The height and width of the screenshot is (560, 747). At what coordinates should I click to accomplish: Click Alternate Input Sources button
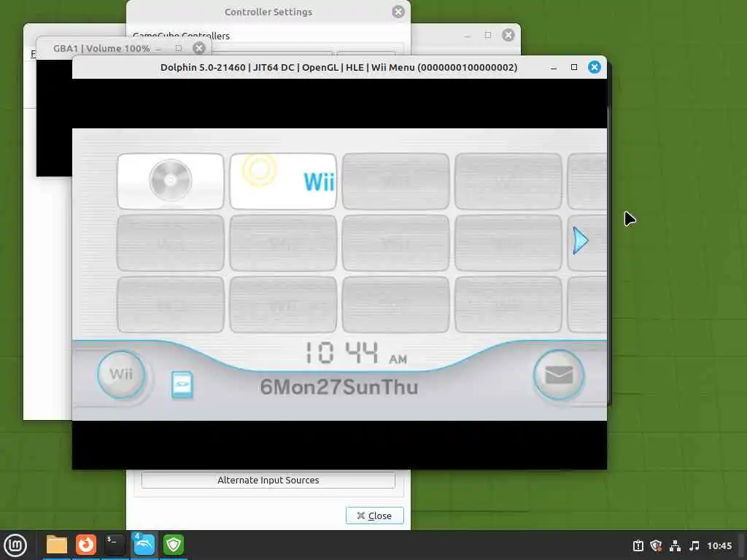(x=268, y=480)
